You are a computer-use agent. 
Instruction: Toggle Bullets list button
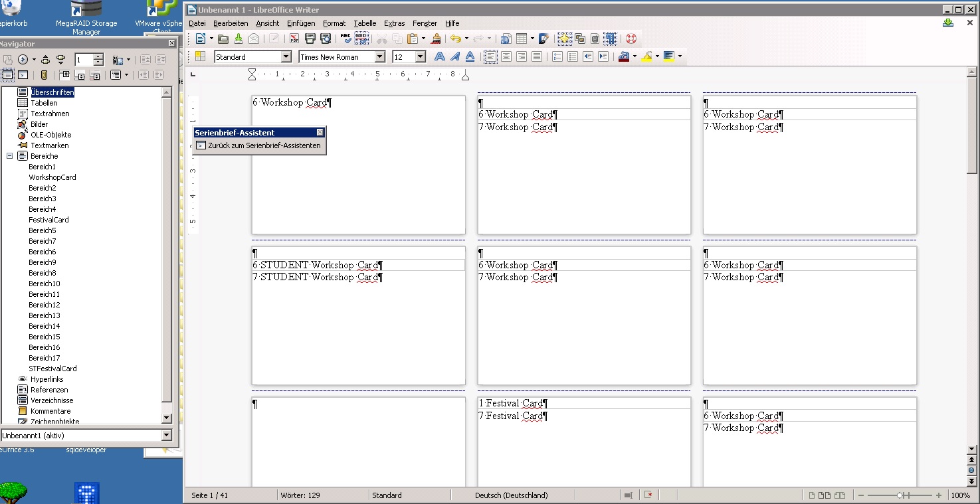click(x=572, y=56)
